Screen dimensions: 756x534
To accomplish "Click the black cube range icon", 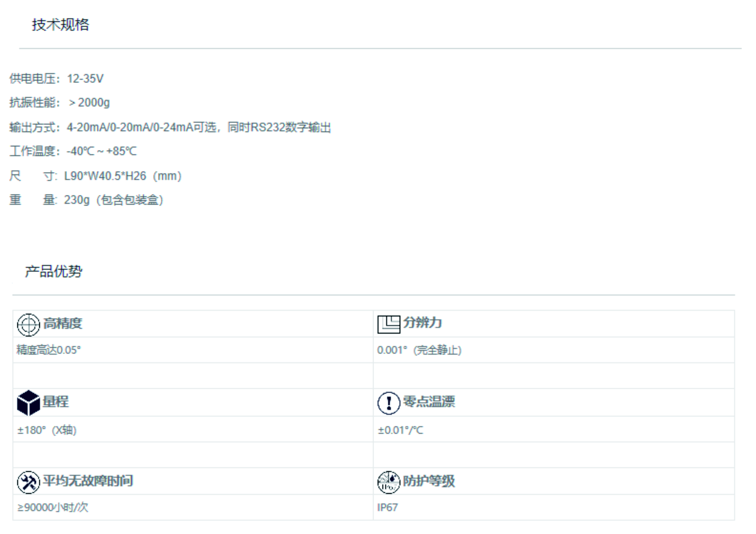I will click(x=28, y=403).
